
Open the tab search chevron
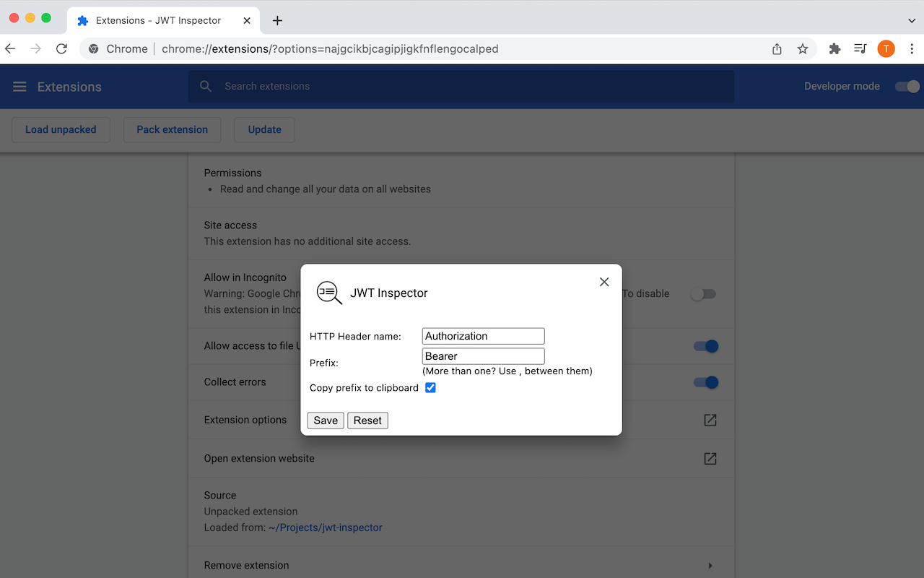[912, 21]
